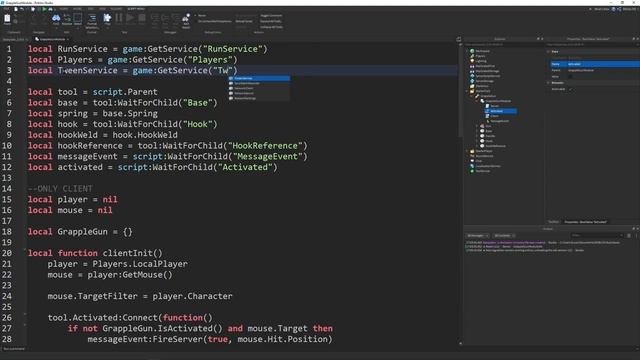The image size is (640, 360).
Task: Expand the Hook part in the Explorer
Action: 477,141
